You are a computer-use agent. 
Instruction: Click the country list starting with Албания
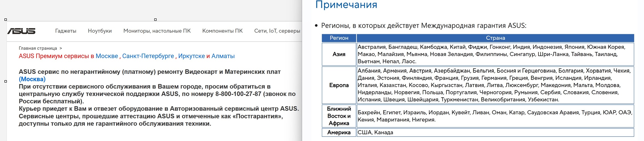495,85
